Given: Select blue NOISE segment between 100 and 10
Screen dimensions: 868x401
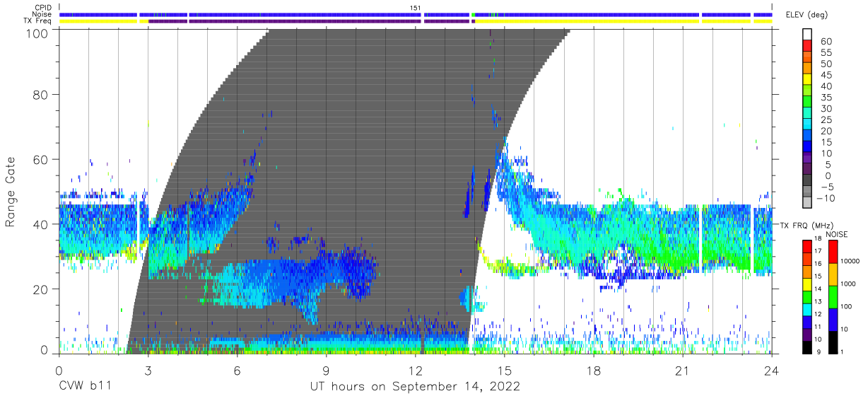Looking at the screenshot, I should 833,320.
